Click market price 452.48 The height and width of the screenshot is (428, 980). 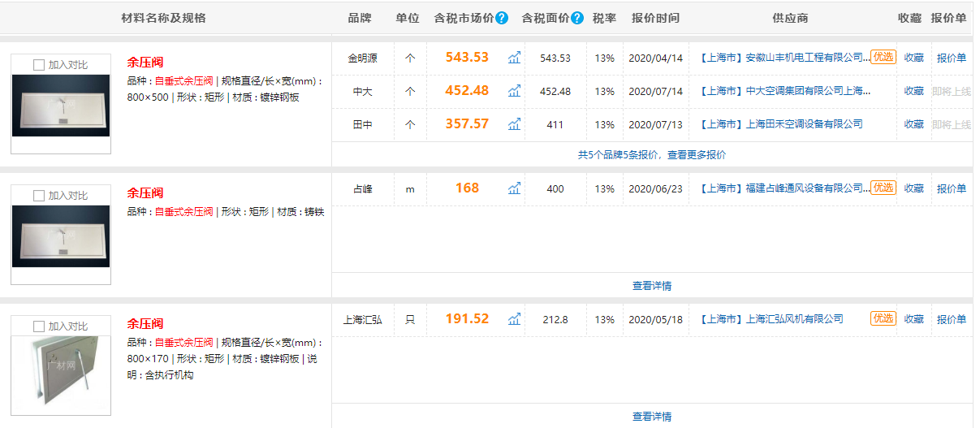(x=467, y=90)
